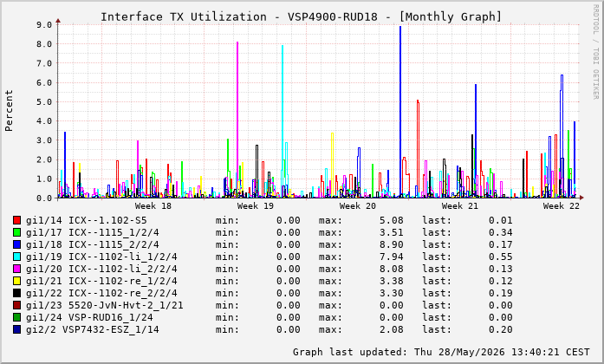Click the yellow gi1/21 legend swatch
The width and height of the screenshot is (604, 364).
point(17,281)
